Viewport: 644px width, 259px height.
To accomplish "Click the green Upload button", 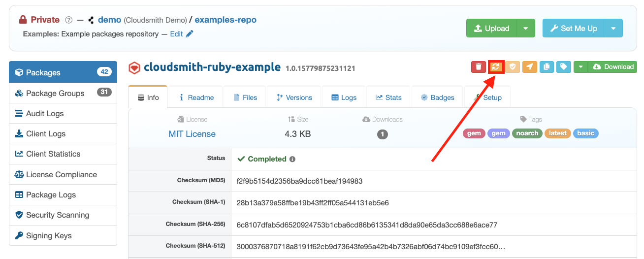I will pos(491,29).
